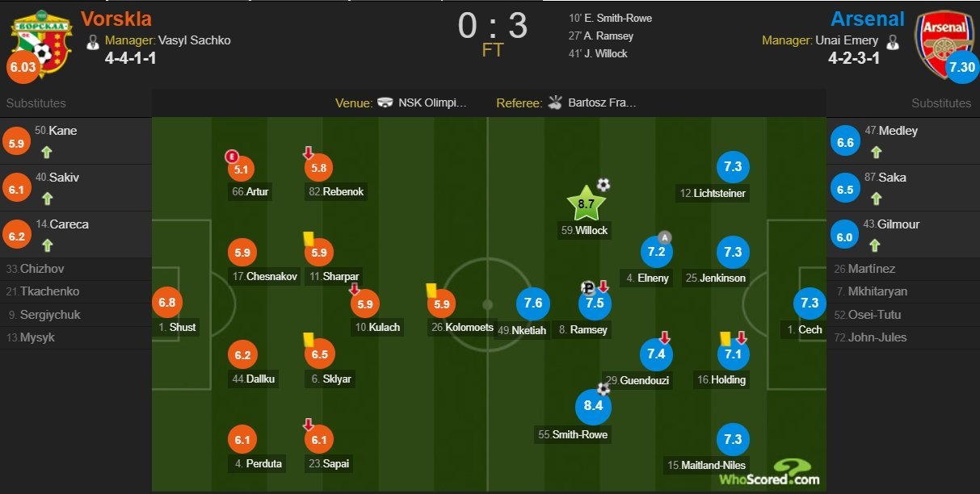Click the assist icon above Elneny
Image resolution: width=980 pixels, height=494 pixels.
point(664,237)
